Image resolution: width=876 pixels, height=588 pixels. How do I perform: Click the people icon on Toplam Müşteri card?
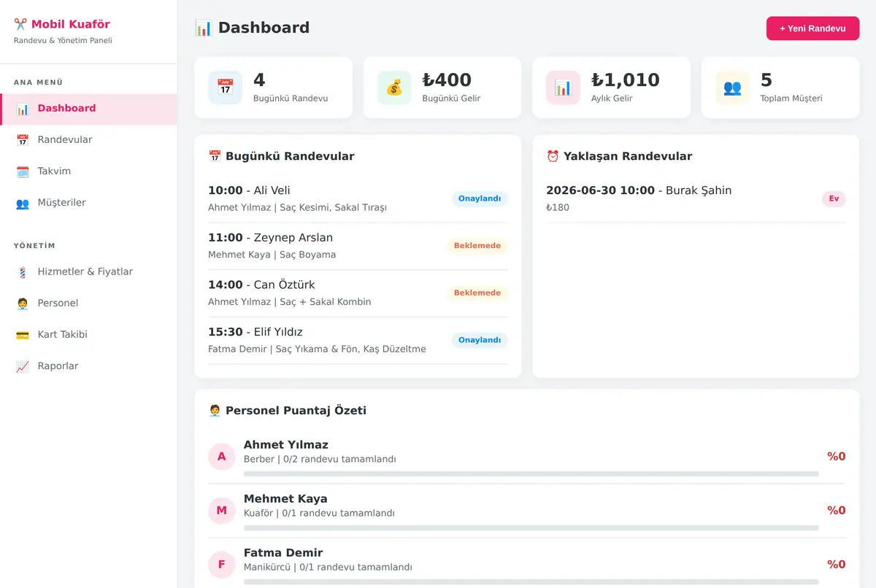coord(732,88)
